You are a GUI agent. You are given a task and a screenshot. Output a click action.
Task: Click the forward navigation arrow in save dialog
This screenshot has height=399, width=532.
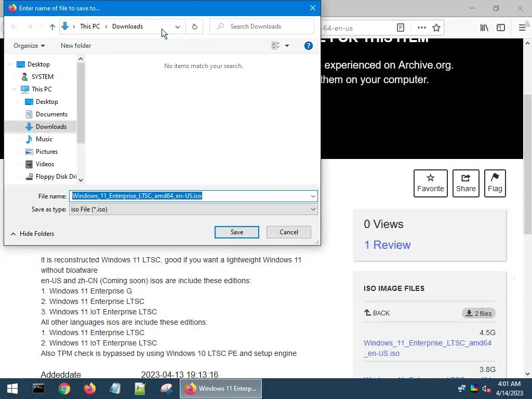(30, 26)
